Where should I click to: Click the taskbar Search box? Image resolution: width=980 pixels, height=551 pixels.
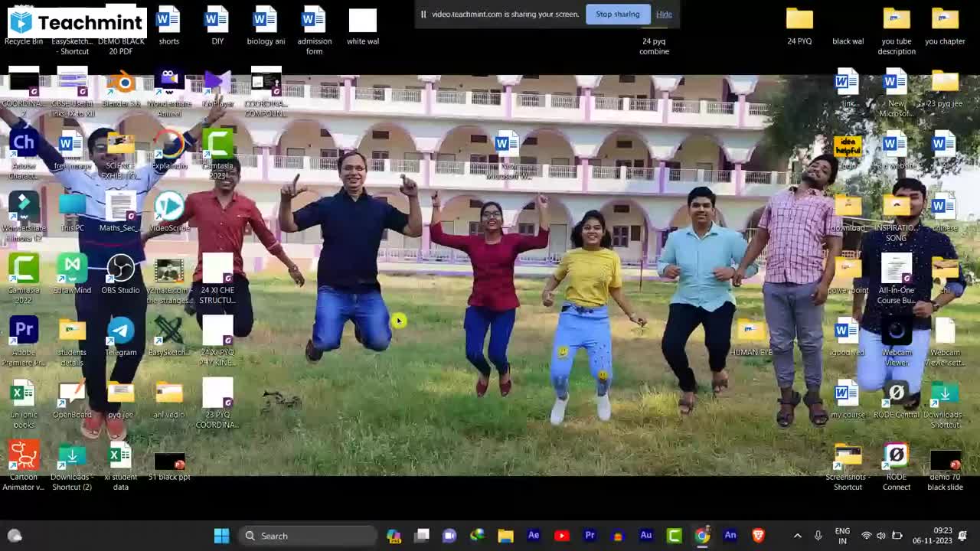[x=308, y=536]
